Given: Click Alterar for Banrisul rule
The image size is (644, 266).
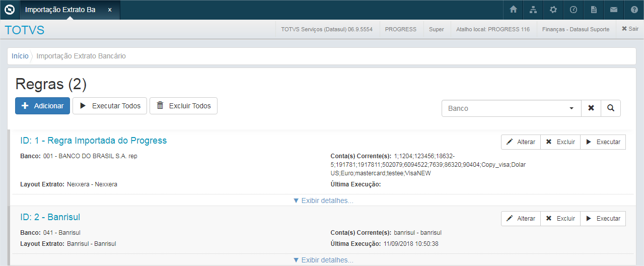Looking at the screenshot, I should coord(521,219).
